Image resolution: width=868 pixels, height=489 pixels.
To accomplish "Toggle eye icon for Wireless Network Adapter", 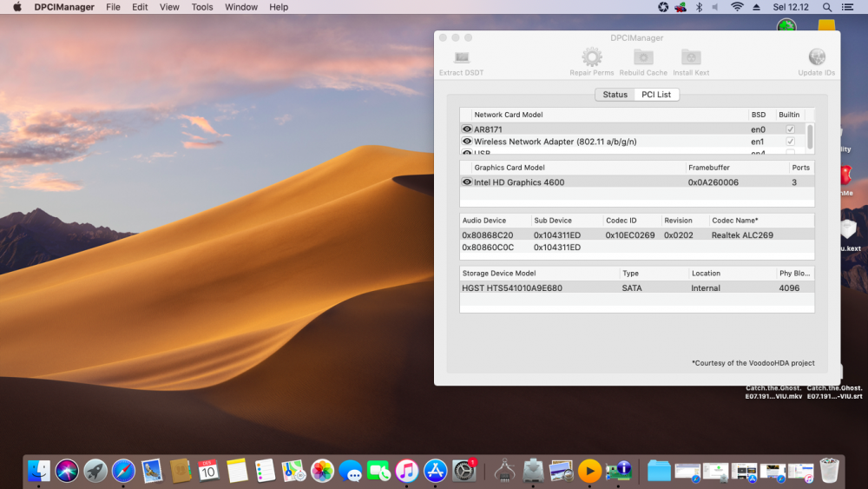I will [467, 142].
